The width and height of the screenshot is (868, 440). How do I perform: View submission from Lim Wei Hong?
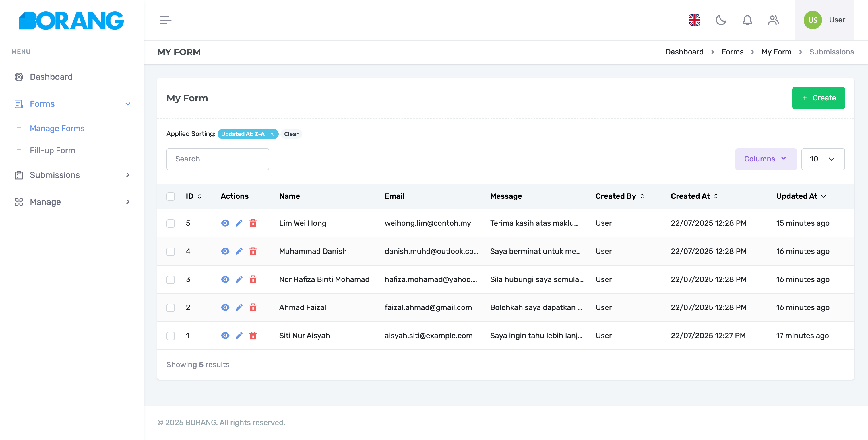[x=225, y=223]
